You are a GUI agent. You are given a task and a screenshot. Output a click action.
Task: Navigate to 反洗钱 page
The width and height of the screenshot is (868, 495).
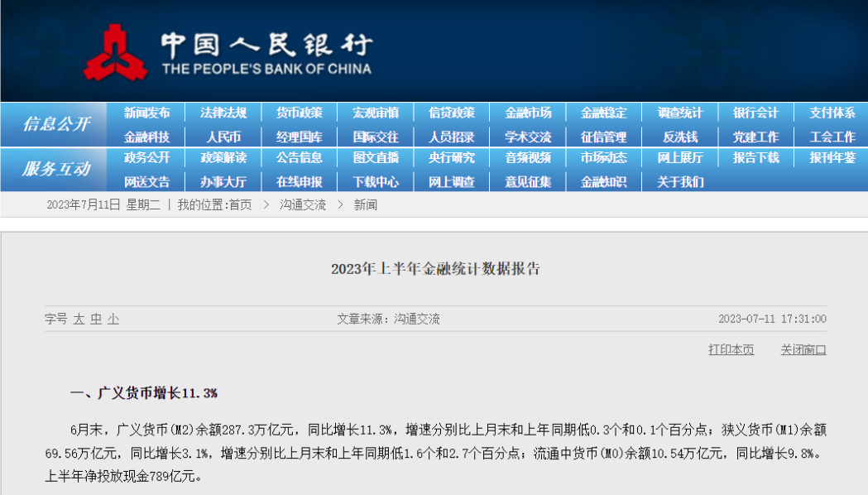pos(680,137)
